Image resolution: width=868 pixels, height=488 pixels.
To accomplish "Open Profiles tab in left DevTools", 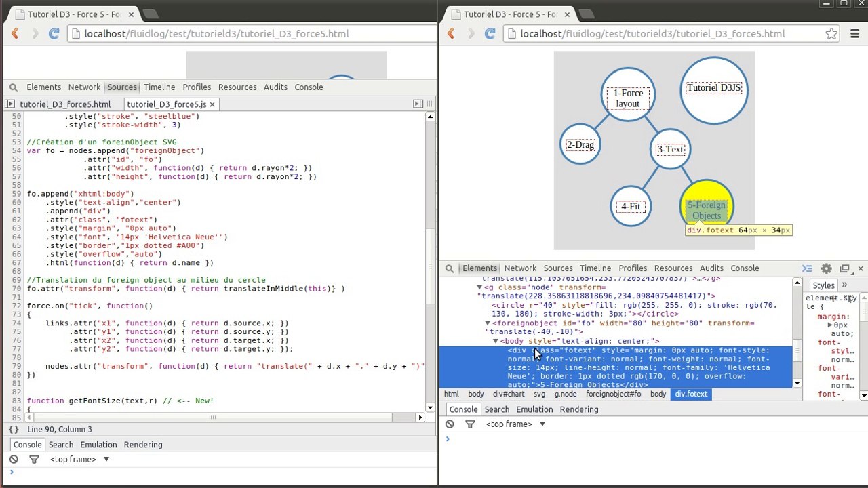I will coord(197,87).
